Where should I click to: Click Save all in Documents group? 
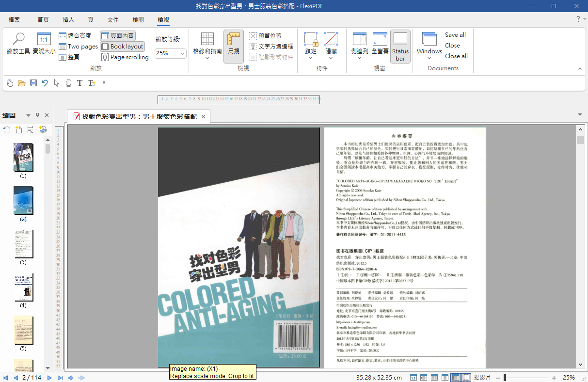(x=455, y=35)
